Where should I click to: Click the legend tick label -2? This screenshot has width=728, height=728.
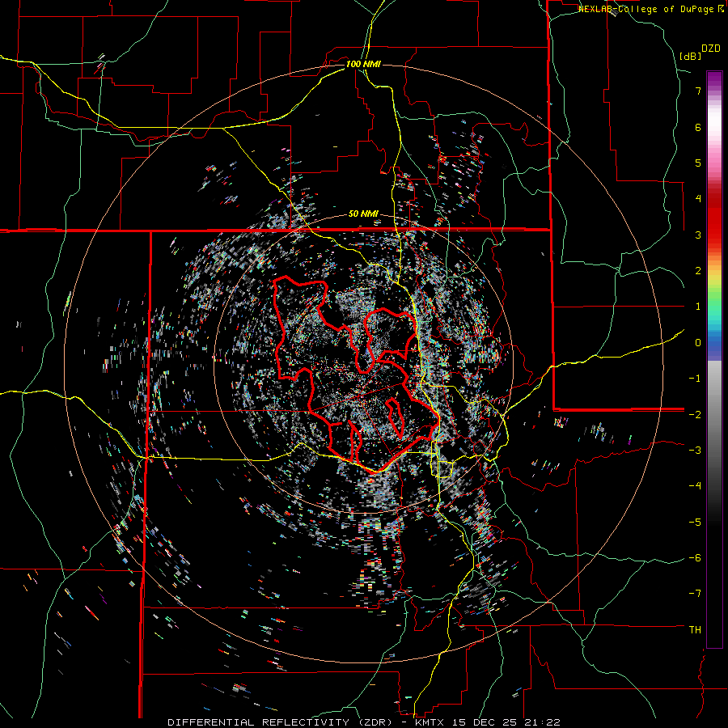(x=695, y=414)
